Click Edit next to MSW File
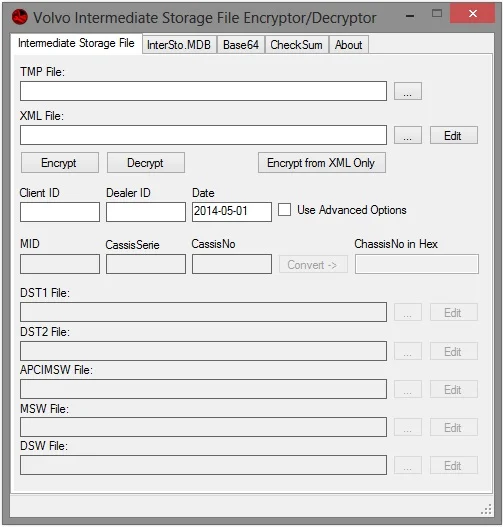The width and height of the screenshot is (503, 527). pyautogui.click(x=453, y=427)
